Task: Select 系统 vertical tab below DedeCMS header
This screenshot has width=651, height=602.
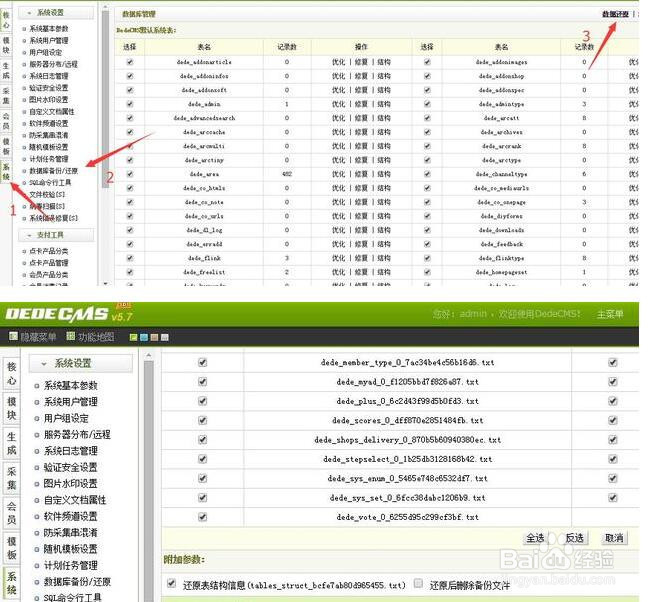Action: pos(12,583)
